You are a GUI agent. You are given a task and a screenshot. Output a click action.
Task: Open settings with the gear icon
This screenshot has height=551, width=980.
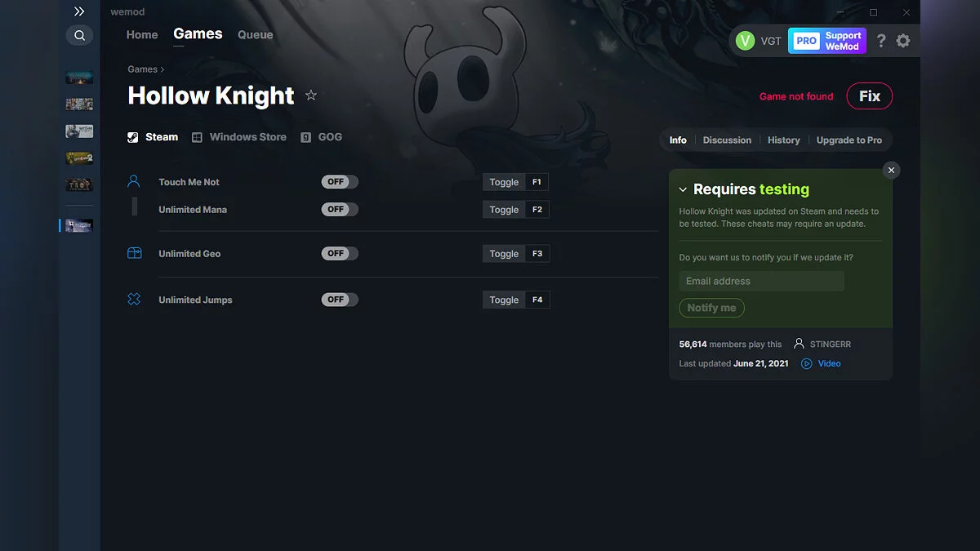pos(903,40)
